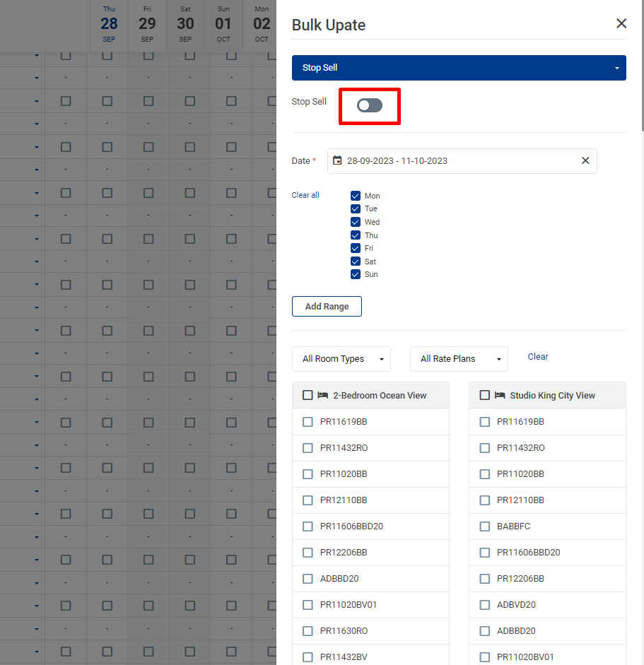Select all 2-Bedroom Ocean View rate plans
The image size is (644, 665).
pyautogui.click(x=308, y=396)
